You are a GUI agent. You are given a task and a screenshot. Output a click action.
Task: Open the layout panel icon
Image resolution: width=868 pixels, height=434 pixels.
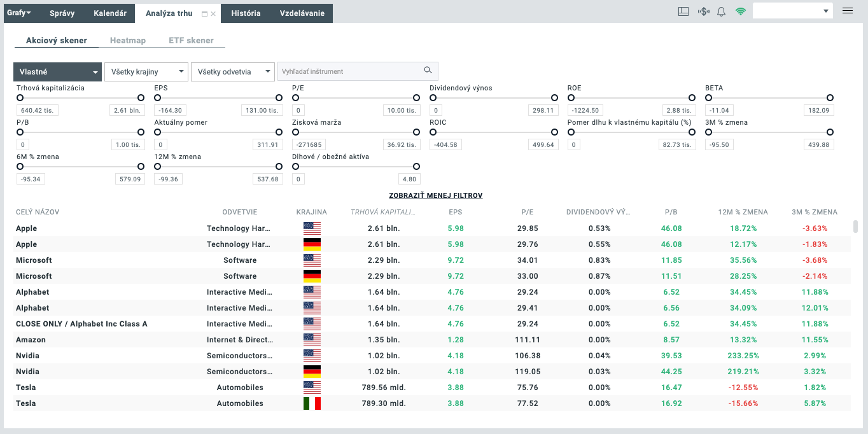[683, 11]
